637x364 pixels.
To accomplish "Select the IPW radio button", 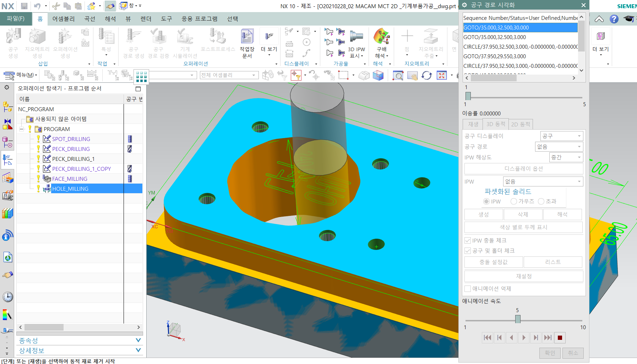I will [486, 201].
